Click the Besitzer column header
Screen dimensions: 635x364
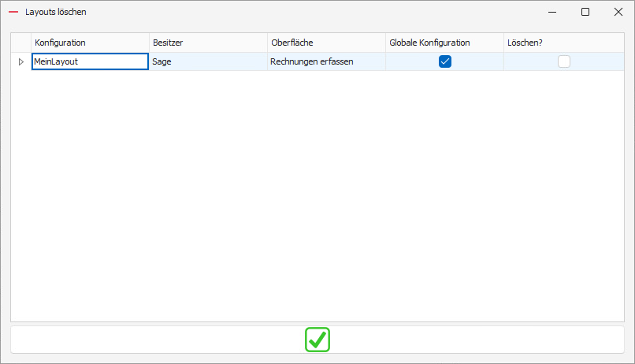208,43
